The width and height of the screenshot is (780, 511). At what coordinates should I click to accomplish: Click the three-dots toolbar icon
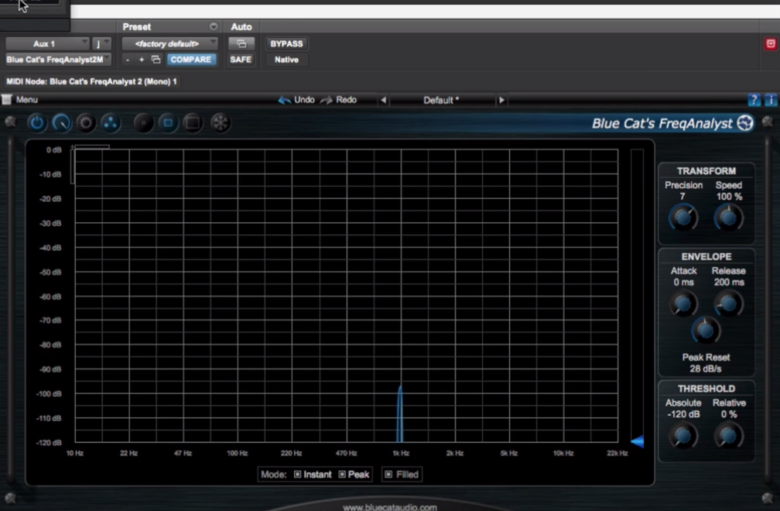point(110,123)
